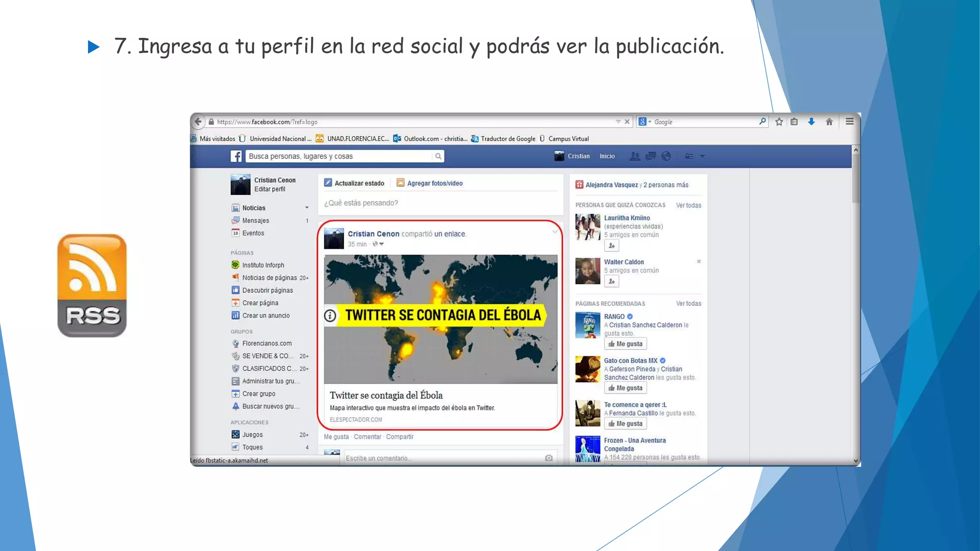Select the Actualizar estado tab

tap(354, 183)
